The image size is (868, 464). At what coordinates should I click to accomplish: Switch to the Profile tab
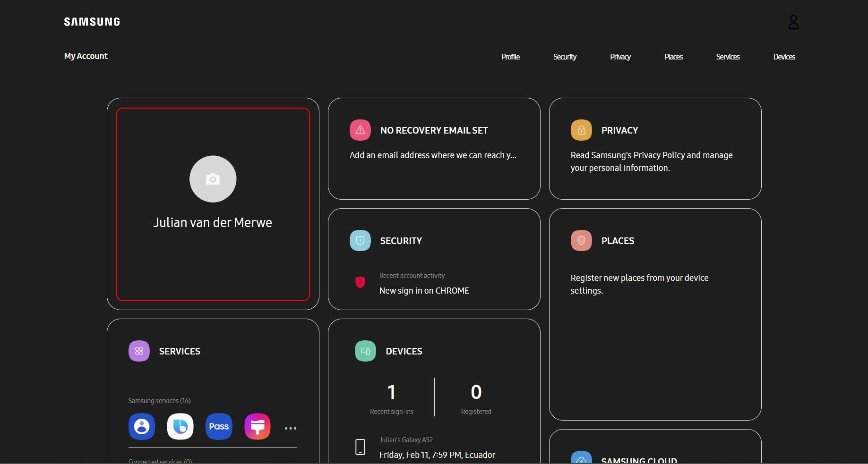click(510, 57)
